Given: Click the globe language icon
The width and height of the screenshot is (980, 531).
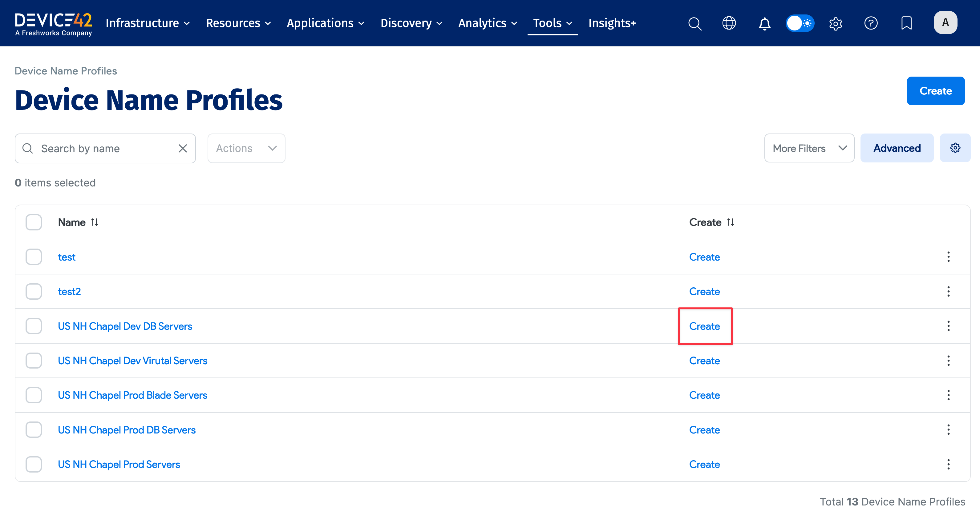Looking at the screenshot, I should point(729,23).
